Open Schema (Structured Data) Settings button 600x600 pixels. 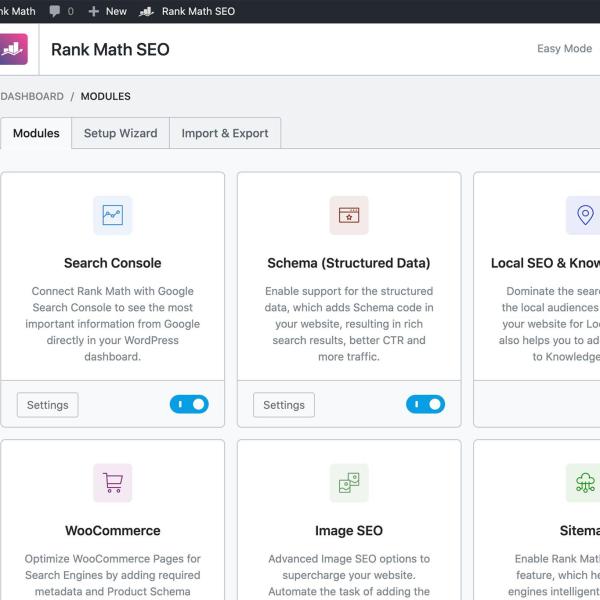pyautogui.click(x=284, y=405)
